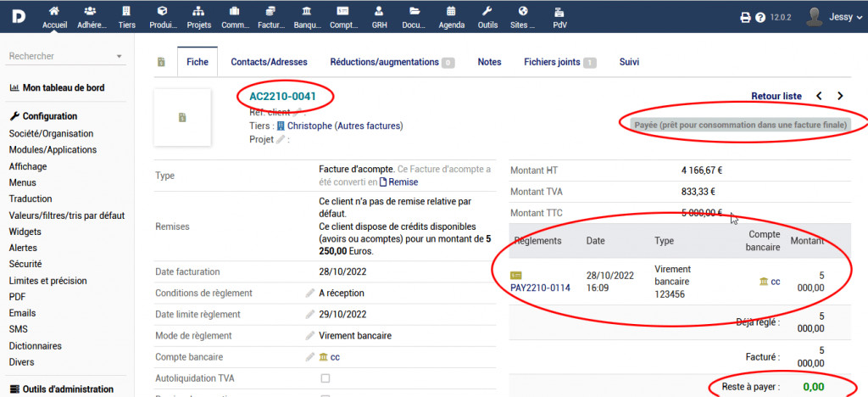Open the help question mark icon
Viewport: 868px width, 397px height.
(760, 17)
